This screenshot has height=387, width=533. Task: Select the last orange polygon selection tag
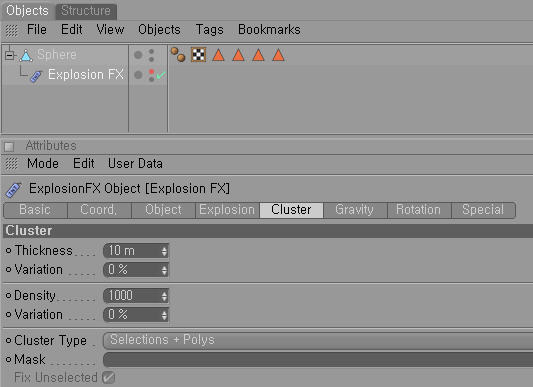[278, 55]
